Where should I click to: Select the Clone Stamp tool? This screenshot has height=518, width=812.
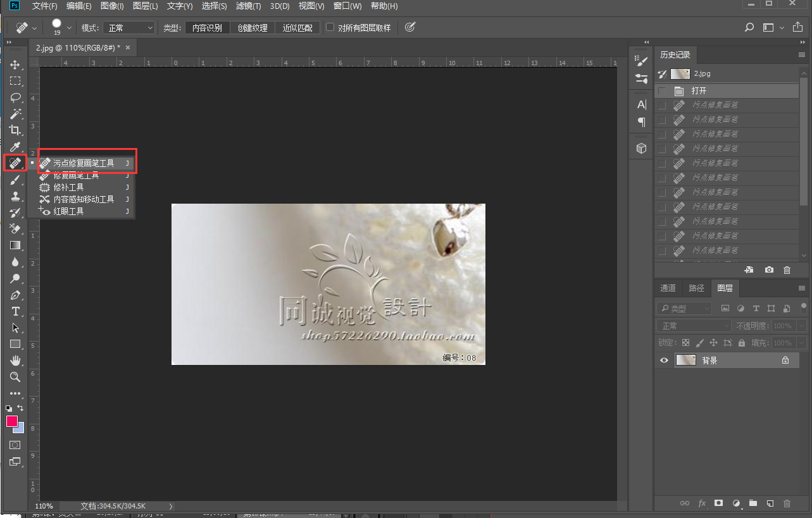tap(15, 196)
